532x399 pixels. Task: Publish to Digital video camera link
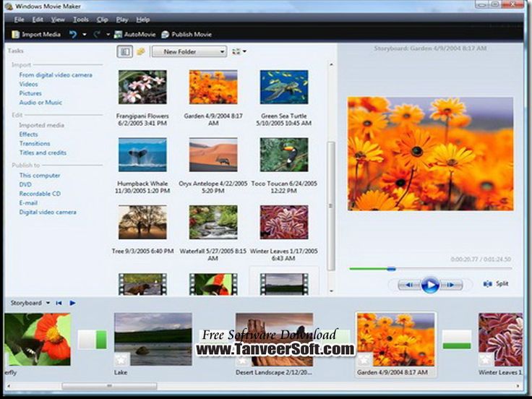pyautogui.click(x=48, y=212)
